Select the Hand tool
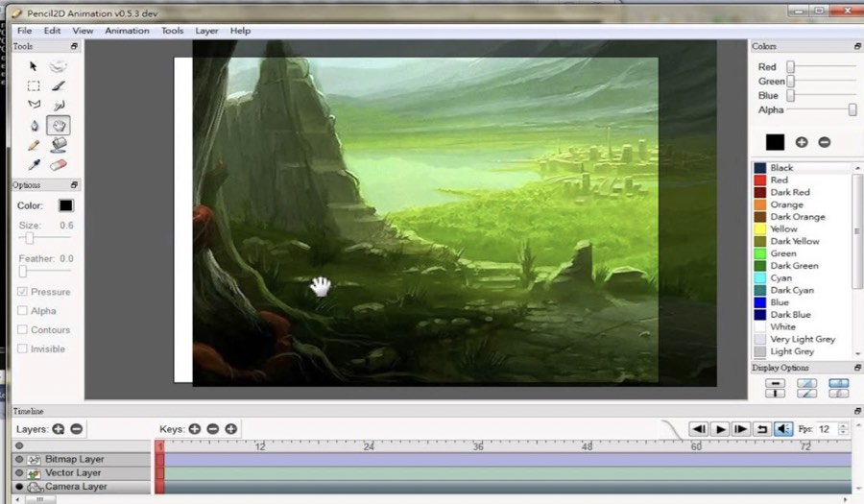 (x=59, y=126)
